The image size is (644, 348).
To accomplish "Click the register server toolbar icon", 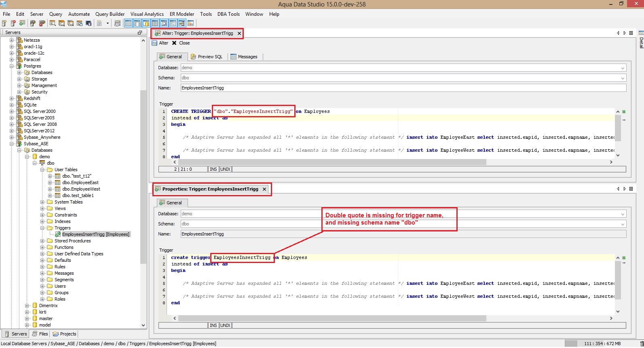I will (x=4, y=23).
